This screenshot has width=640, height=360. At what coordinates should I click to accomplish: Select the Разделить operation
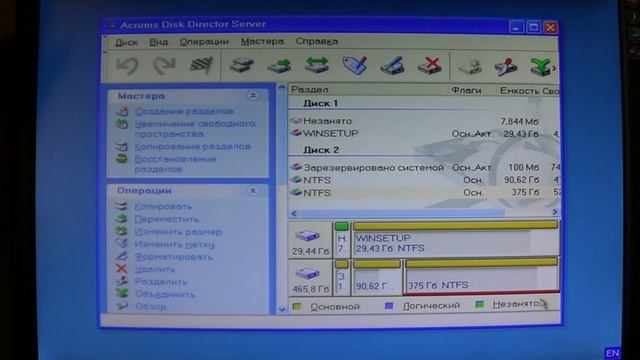coord(160,282)
